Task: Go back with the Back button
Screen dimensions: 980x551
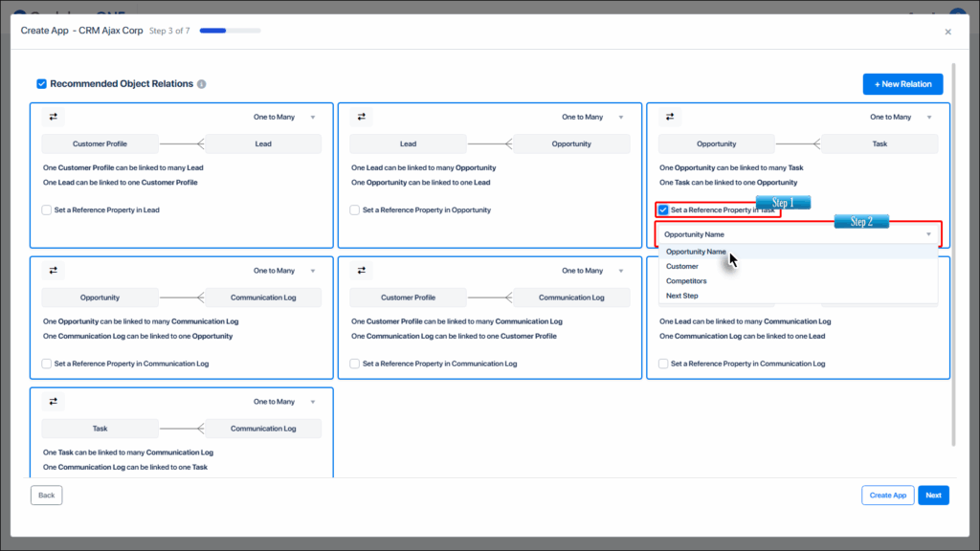Action: click(46, 496)
